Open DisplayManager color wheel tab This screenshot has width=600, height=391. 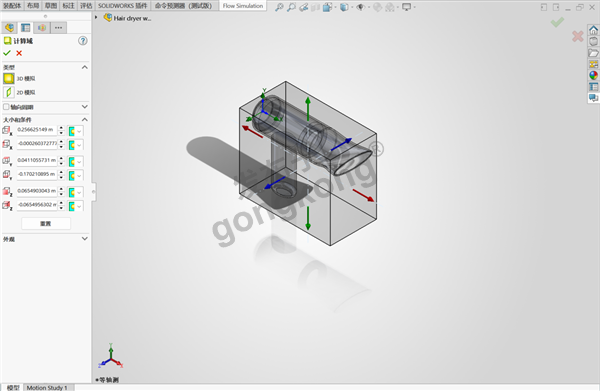[x=42, y=28]
